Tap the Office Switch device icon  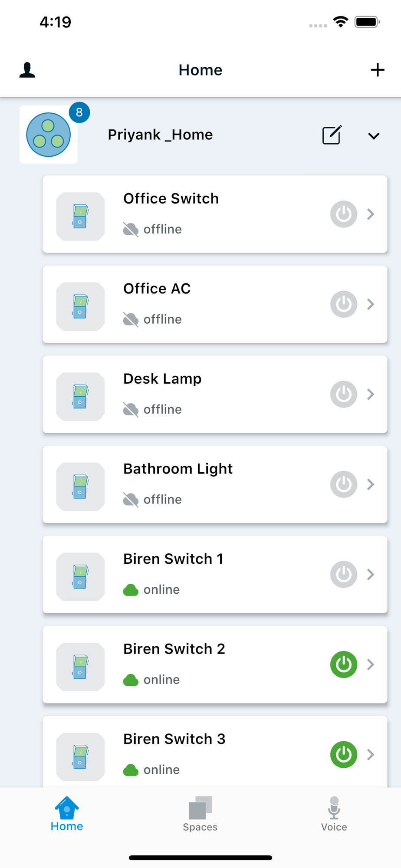pos(80,217)
